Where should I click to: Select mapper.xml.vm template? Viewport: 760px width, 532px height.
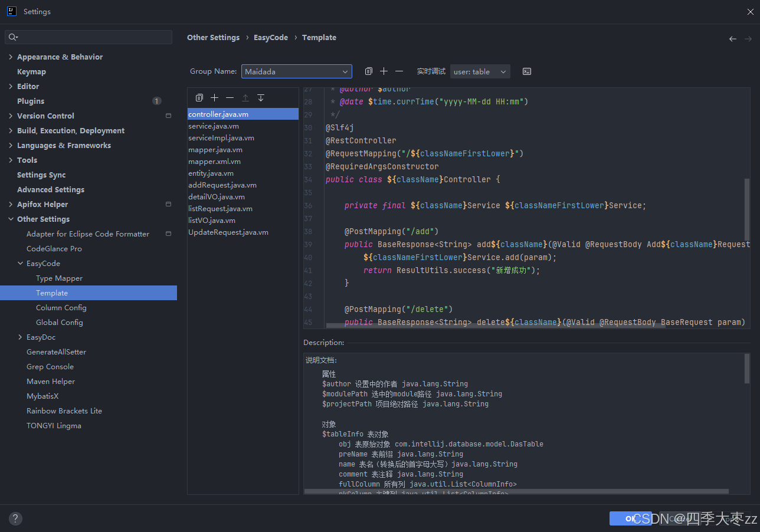[x=243, y=161]
